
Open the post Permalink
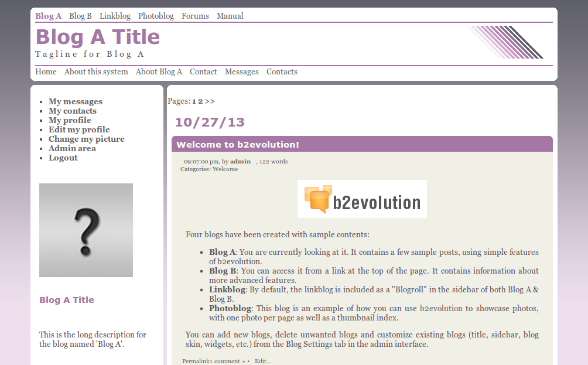coord(195,361)
